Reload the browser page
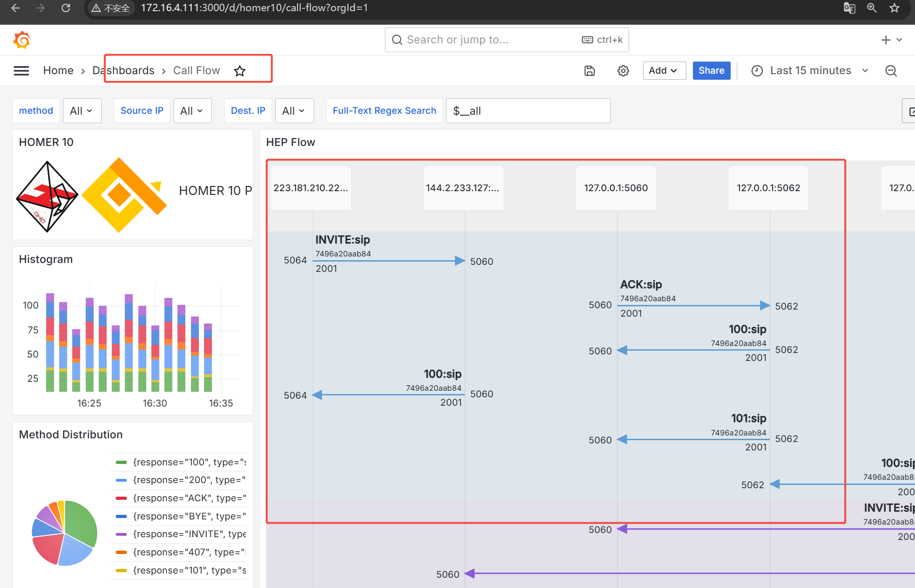This screenshot has height=588, width=915. coord(66,8)
